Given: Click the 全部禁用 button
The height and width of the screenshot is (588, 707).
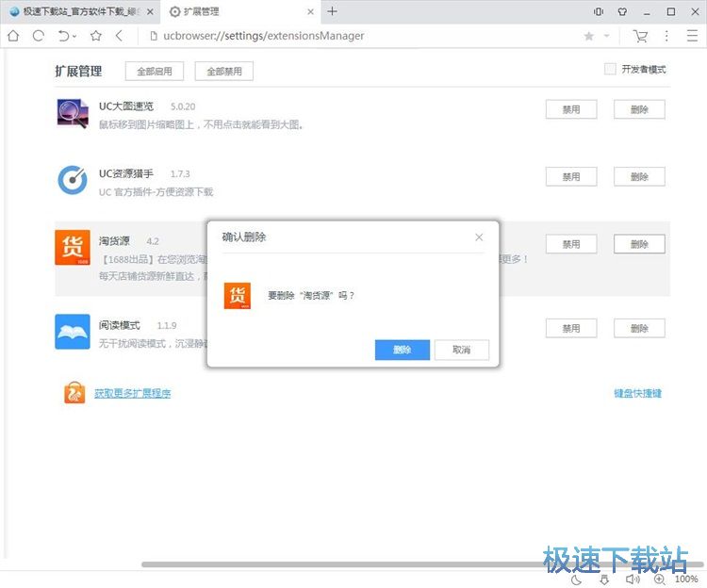Looking at the screenshot, I should pos(224,72).
